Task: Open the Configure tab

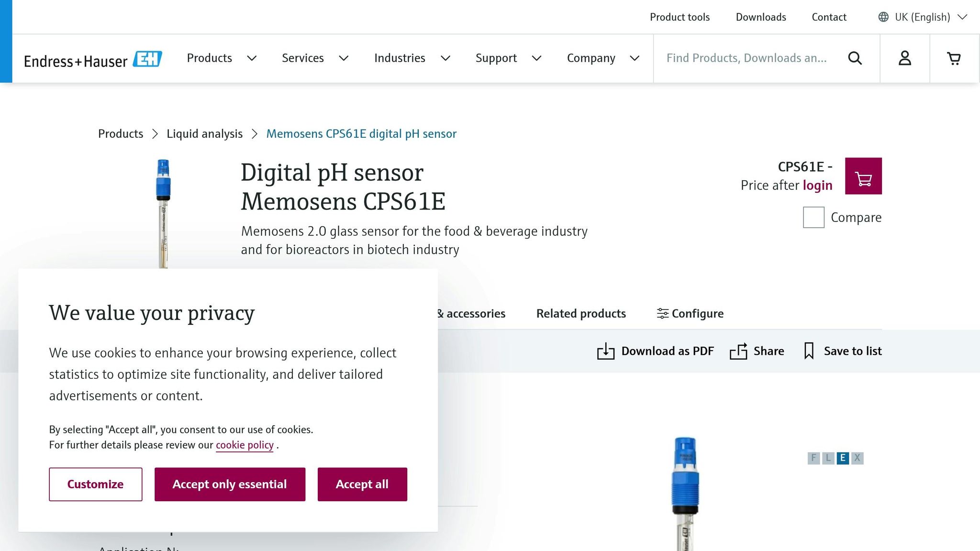Action: [689, 313]
